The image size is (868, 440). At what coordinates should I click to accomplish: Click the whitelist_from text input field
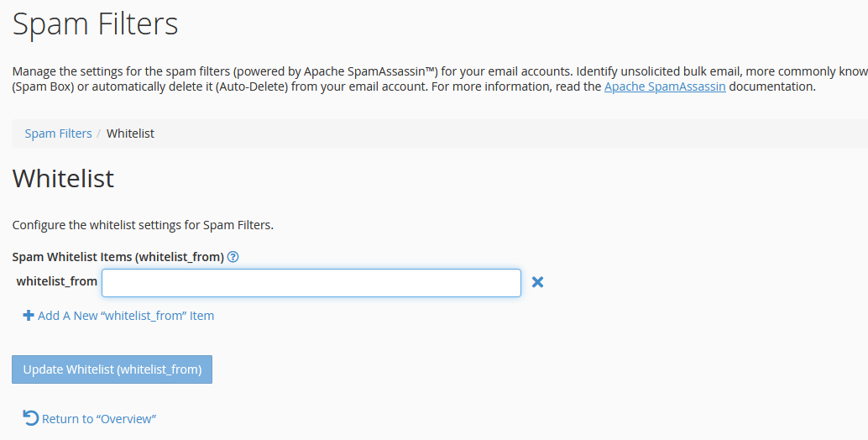click(311, 283)
